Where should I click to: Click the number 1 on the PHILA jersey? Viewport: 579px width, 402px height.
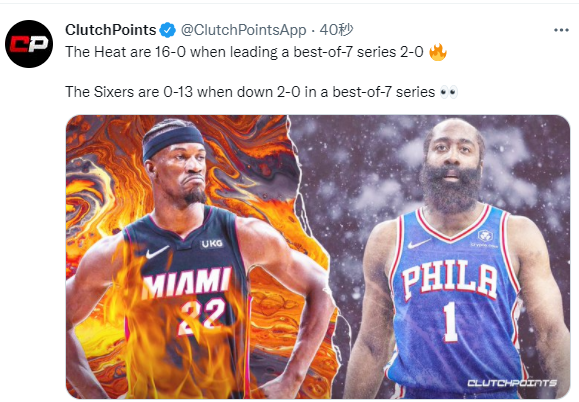click(450, 321)
